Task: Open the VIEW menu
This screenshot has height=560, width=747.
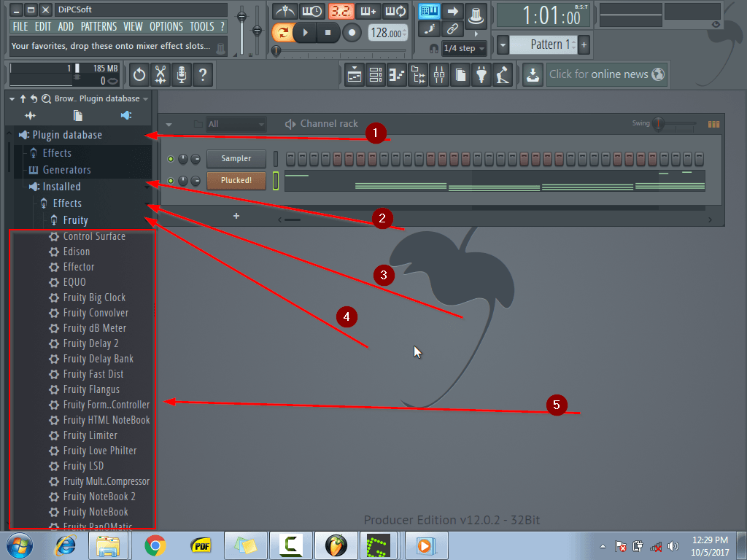Action: coord(133,27)
